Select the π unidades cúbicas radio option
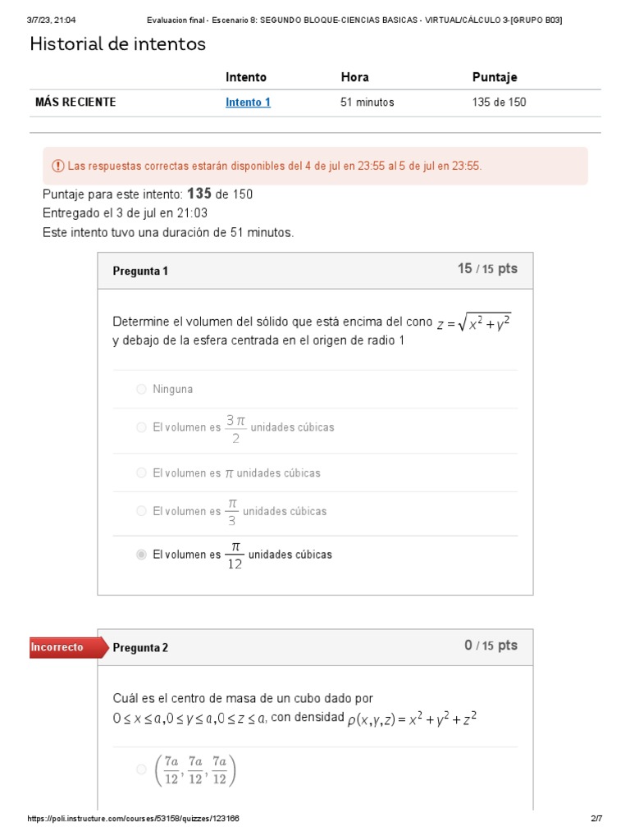630x840 pixels. click(x=141, y=473)
